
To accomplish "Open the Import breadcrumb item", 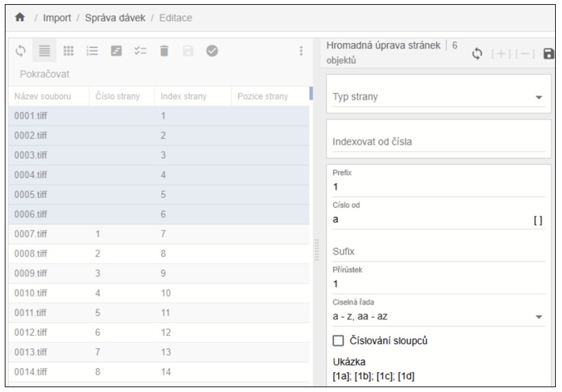I will click(57, 18).
